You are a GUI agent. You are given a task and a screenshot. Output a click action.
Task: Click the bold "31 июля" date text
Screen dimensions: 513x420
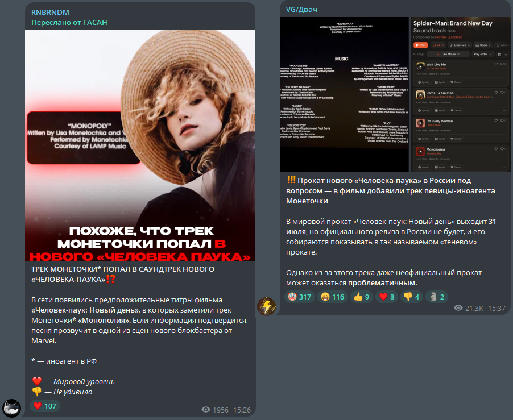[391, 227]
